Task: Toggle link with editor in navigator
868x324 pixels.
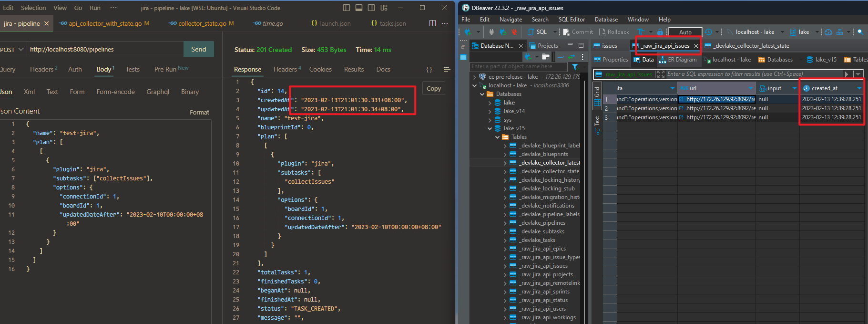Action: pyautogui.click(x=572, y=56)
